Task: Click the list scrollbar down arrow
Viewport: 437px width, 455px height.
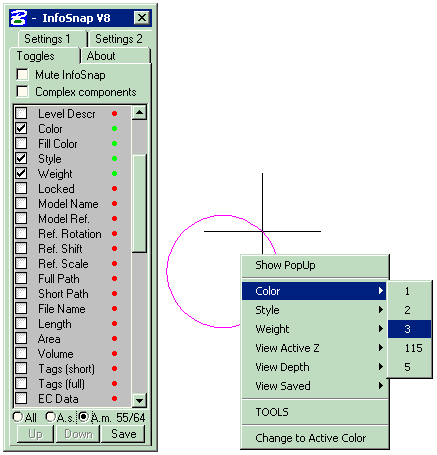Action: pos(139,400)
